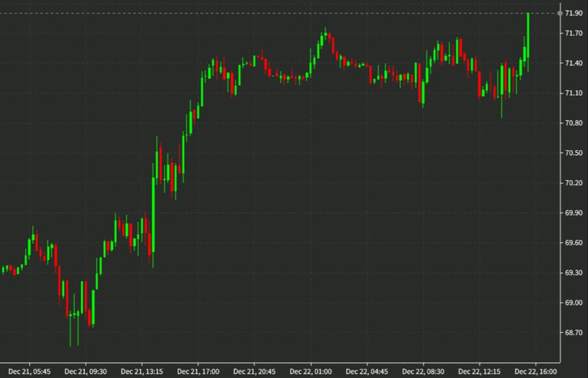Select the Dec 22, 01:00 timestamp
Viewport: 588px width, 378px height.
312,369
